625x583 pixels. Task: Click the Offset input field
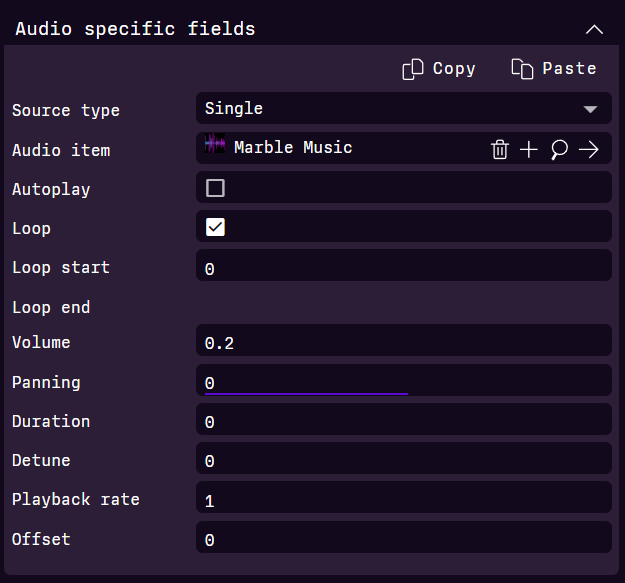404,537
